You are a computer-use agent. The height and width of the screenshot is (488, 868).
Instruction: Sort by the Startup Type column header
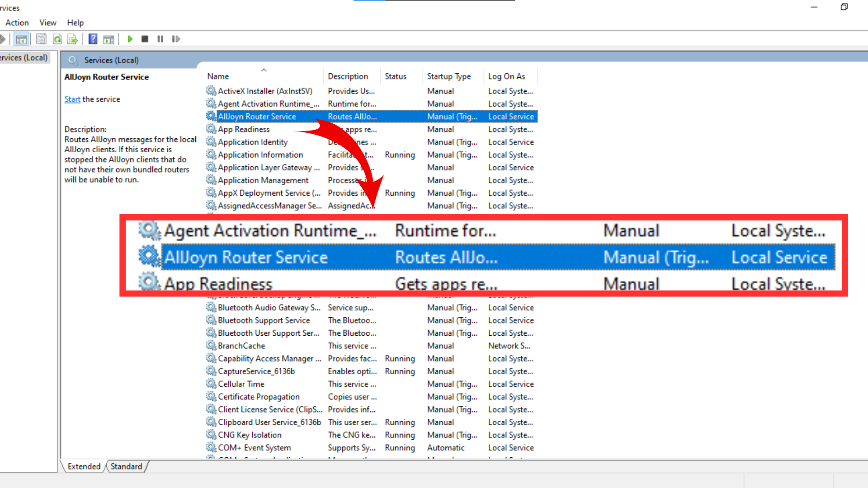pos(448,76)
